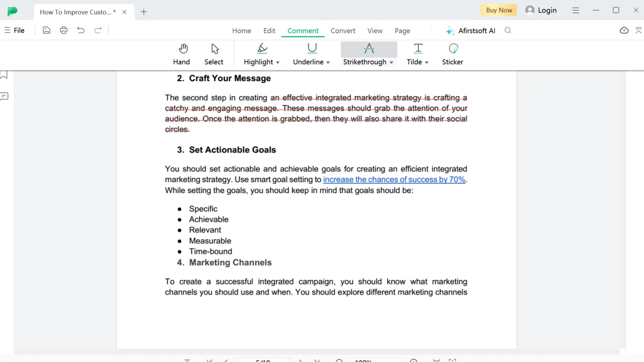The height and width of the screenshot is (362, 644).
Task: Open Strikethrough options dropdown arrow
Action: [x=391, y=63]
